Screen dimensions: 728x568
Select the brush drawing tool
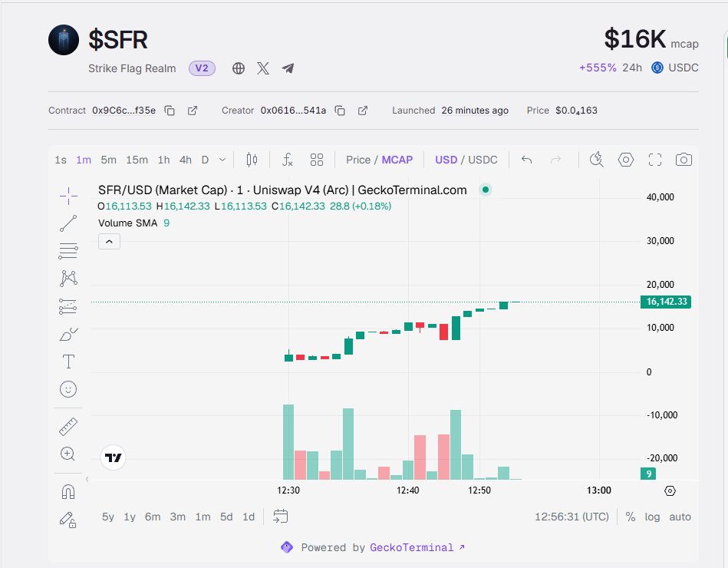[68, 334]
